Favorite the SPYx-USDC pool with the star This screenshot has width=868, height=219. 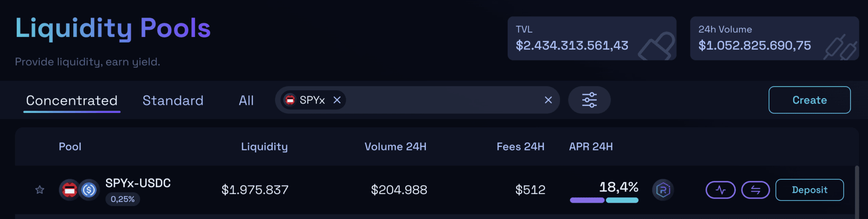(40, 190)
